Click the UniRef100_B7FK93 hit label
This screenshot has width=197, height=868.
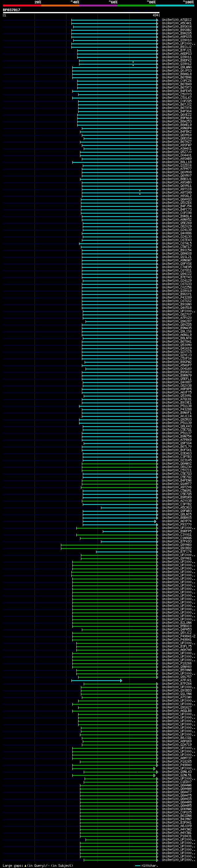coord(177,542)
